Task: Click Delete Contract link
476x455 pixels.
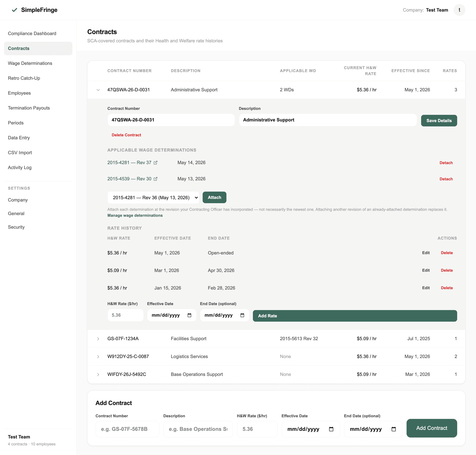Action: [x=126, y=135]
